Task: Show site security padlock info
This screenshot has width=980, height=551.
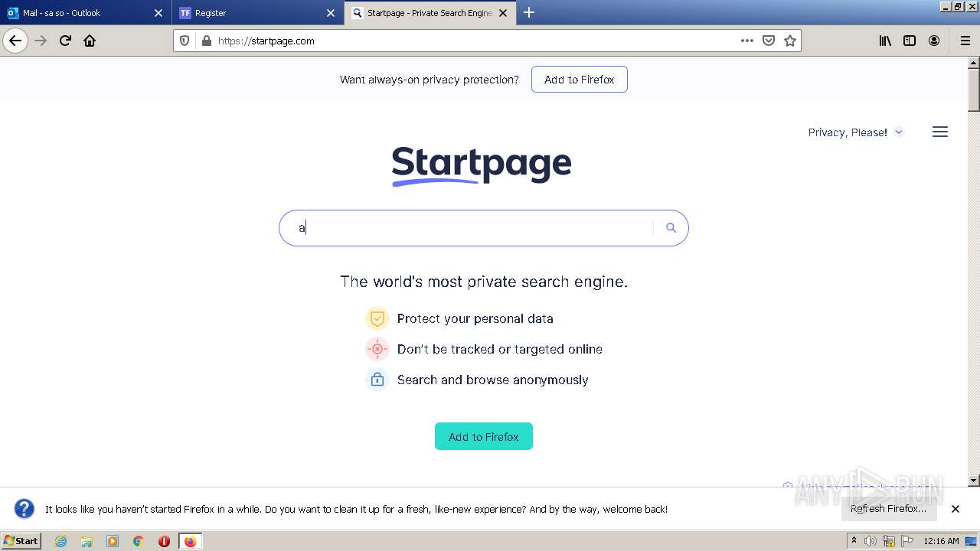Action: click(206, 41)
